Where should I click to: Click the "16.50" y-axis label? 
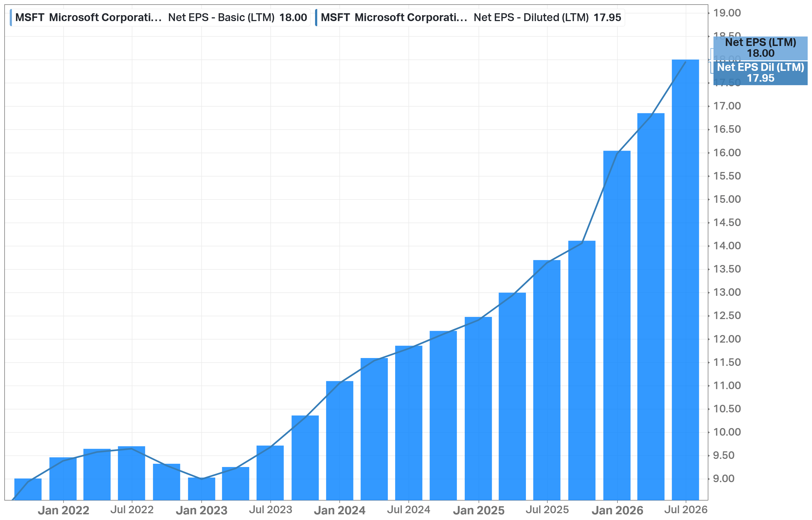727,129
